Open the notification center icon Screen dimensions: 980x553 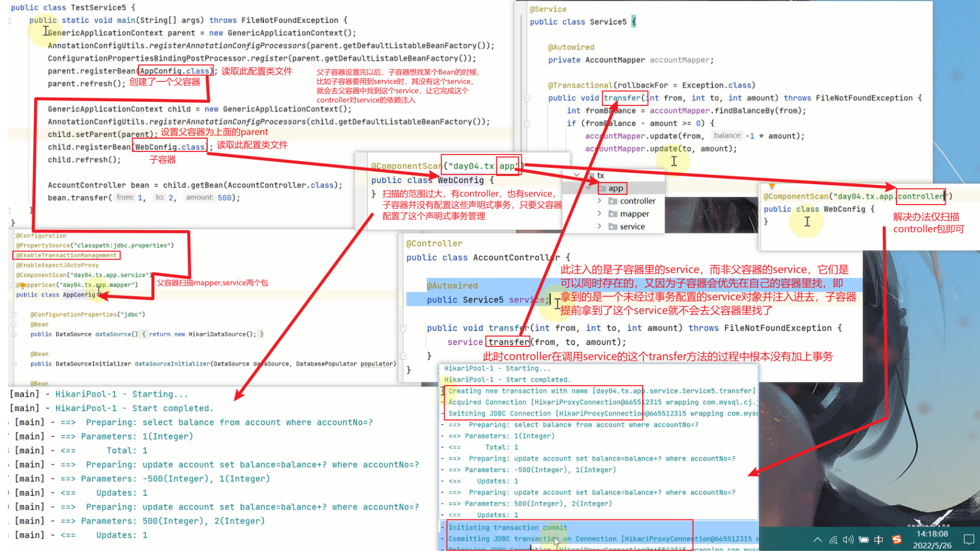(x=969, y=540)
